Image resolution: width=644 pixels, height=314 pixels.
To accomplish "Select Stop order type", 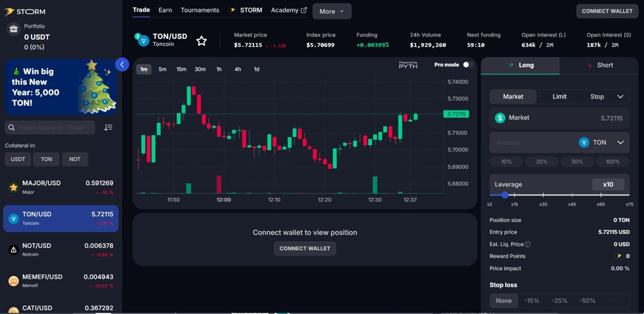I will [x=597, y=97].
